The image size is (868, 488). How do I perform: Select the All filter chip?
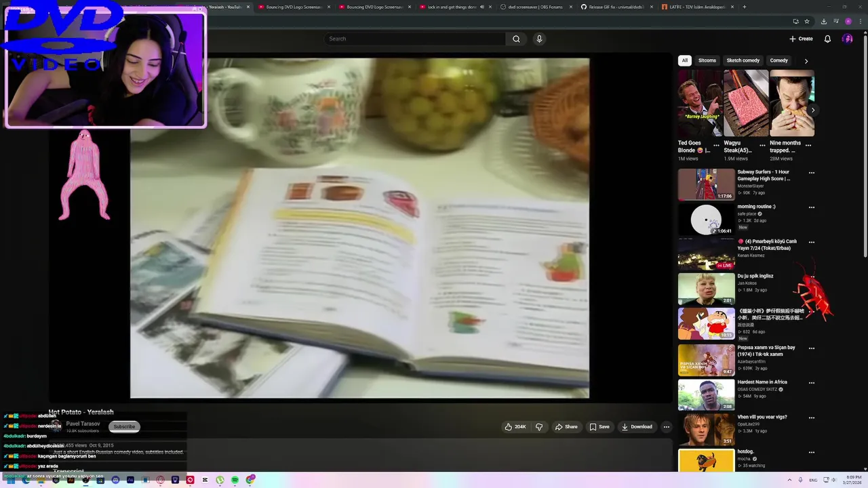684,60
